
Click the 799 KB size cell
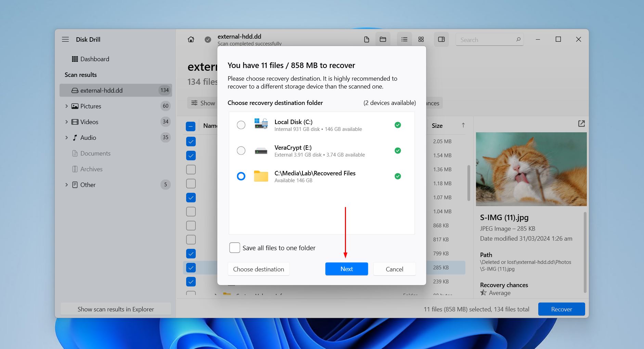tap(441, 254)
